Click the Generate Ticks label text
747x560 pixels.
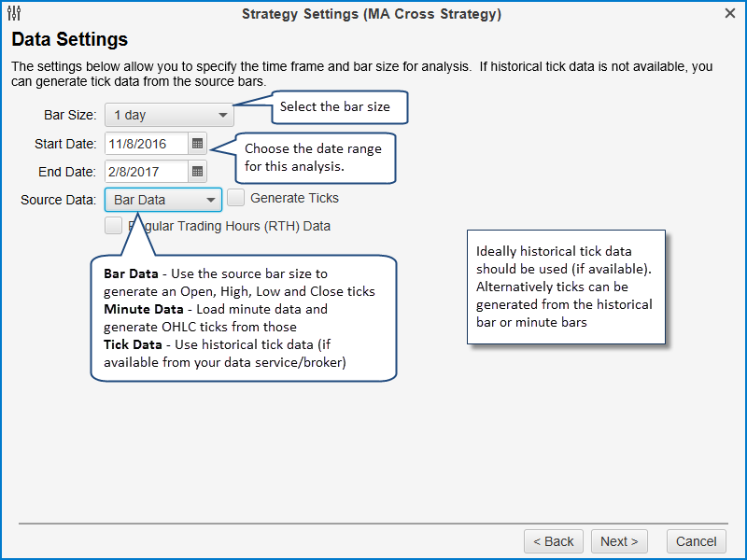coord(294,198)
